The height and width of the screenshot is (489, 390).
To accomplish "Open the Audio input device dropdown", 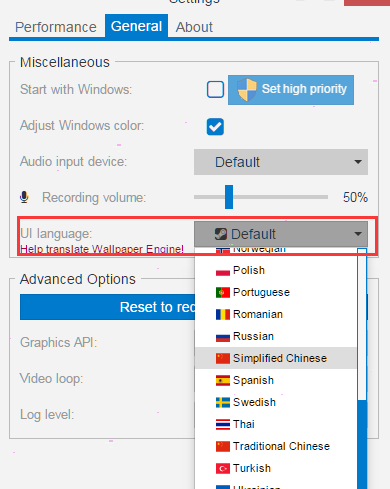I will point(281,162).
